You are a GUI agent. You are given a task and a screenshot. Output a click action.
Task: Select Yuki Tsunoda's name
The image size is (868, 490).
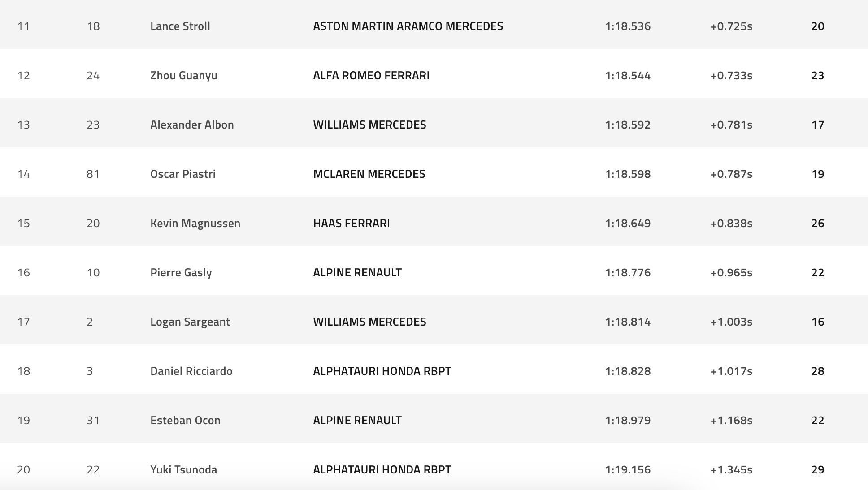tap(184, 469)
